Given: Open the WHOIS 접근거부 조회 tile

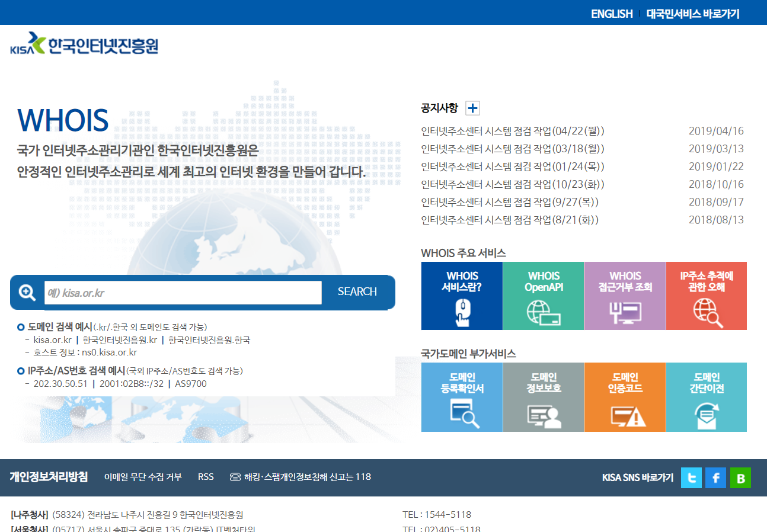Looking at the screenshot, I should (x=625, y=296).
